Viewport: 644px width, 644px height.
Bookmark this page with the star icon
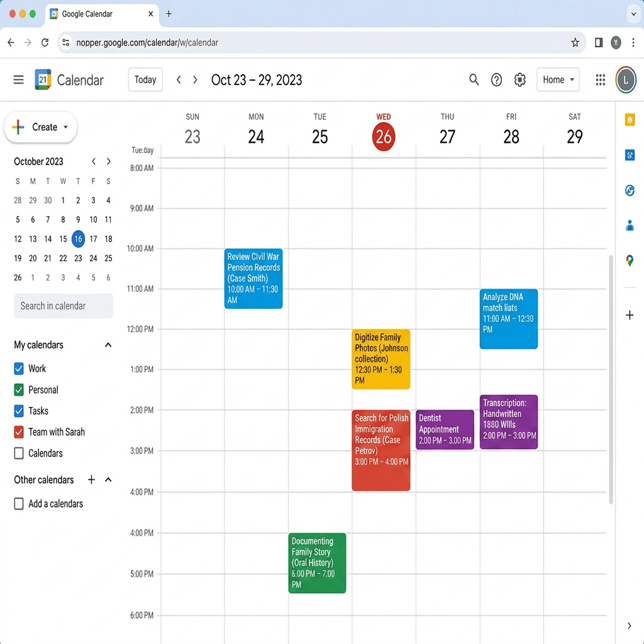click(575, 42)
